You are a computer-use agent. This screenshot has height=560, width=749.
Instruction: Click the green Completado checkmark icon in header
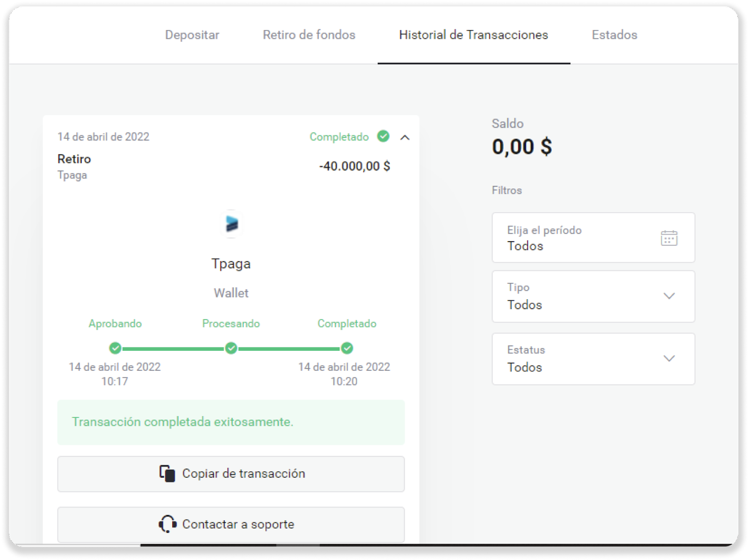click(x=383, y=136)
